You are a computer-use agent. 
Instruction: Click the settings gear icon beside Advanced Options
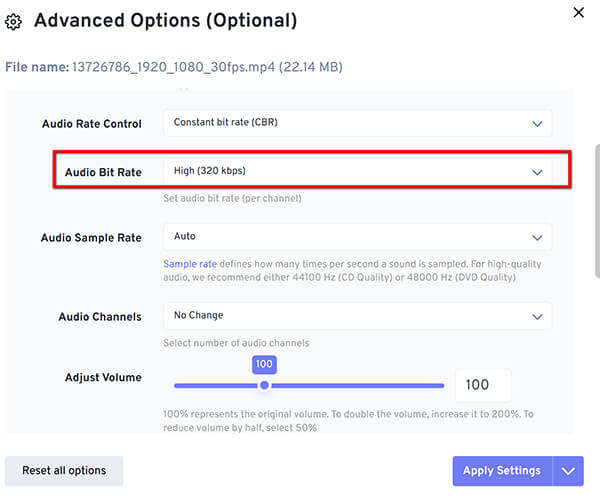pyautogui.click(x=13, y=22)
